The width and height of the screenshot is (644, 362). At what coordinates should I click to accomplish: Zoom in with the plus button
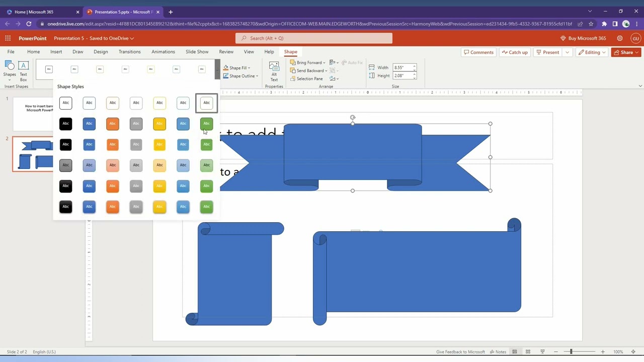click(x=603, y=352)
